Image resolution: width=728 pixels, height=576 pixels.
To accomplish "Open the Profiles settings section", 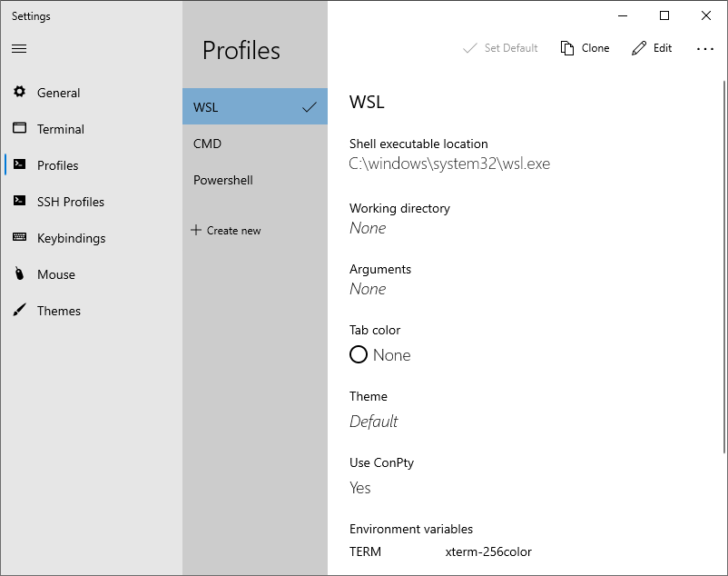I will coord(57,165).
